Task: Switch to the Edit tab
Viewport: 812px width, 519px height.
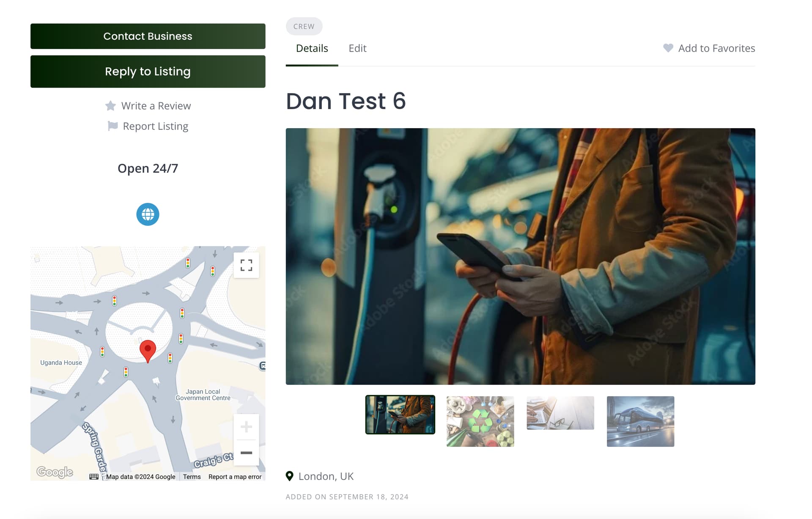Action: pyautogui.click(x=357, y=48)
